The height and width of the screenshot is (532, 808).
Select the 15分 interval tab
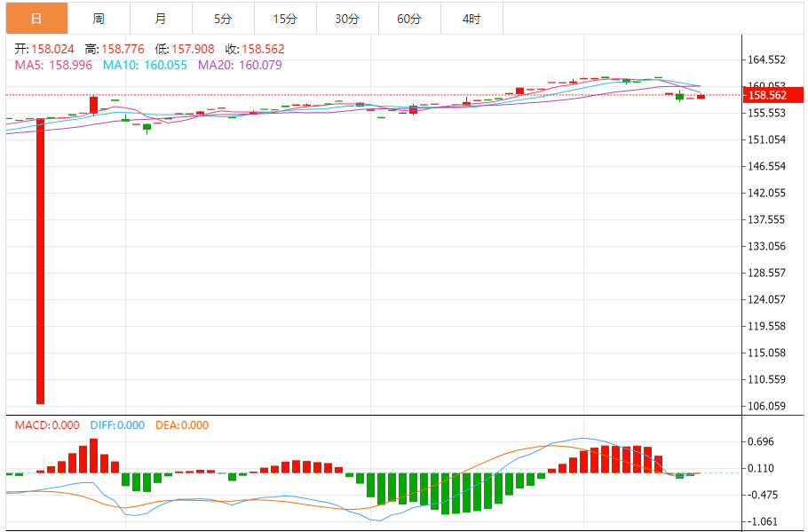pyautogui.click(x=285, y=19)
